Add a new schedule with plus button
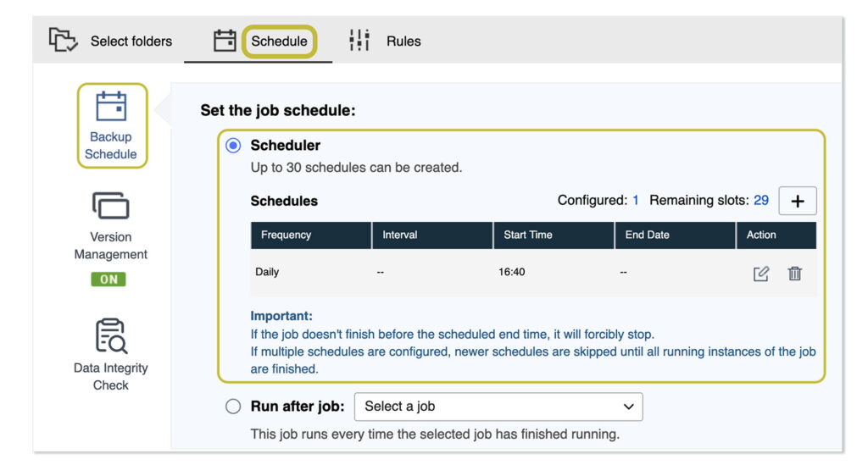The width and height of the screenshot is (868, 465). click(797, 201)
